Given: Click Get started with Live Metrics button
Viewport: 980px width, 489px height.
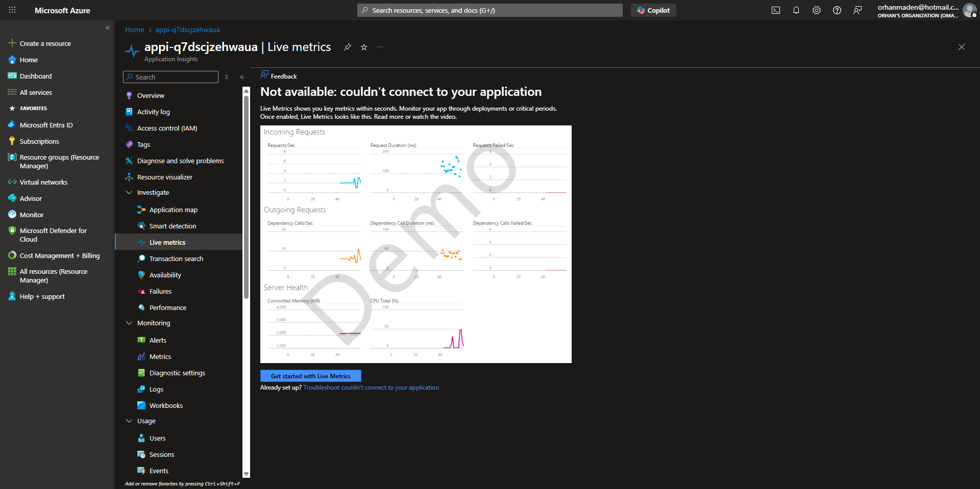Looking at the screenshot, I should pyautogui.click(x=310, y=376).
